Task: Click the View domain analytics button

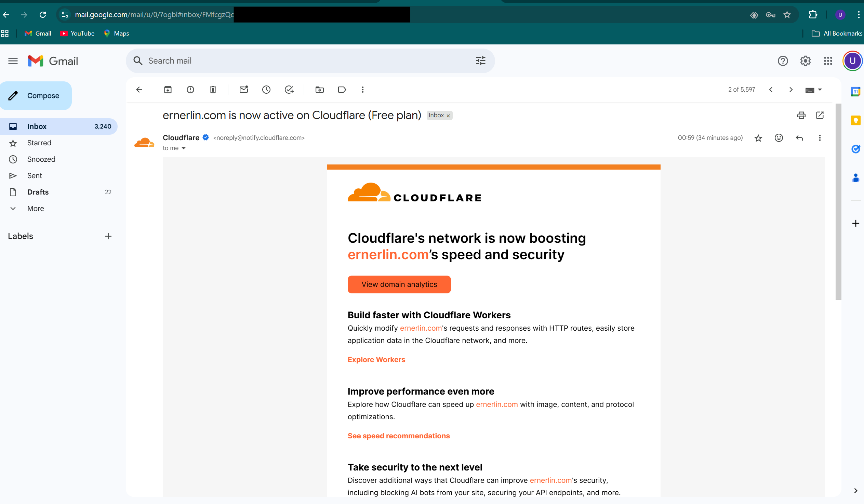Action: [x=399, y=284]
